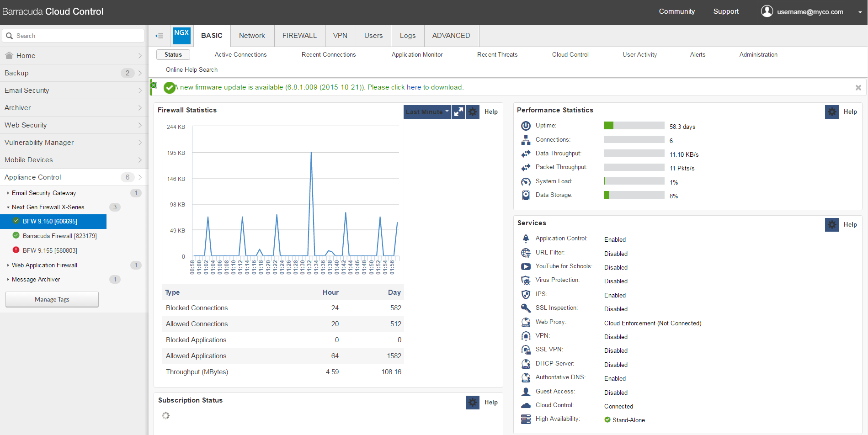Click the SSL Inspection magnifier icon
The width and height of the screenshot is (868, 435).
click(526, 308)
